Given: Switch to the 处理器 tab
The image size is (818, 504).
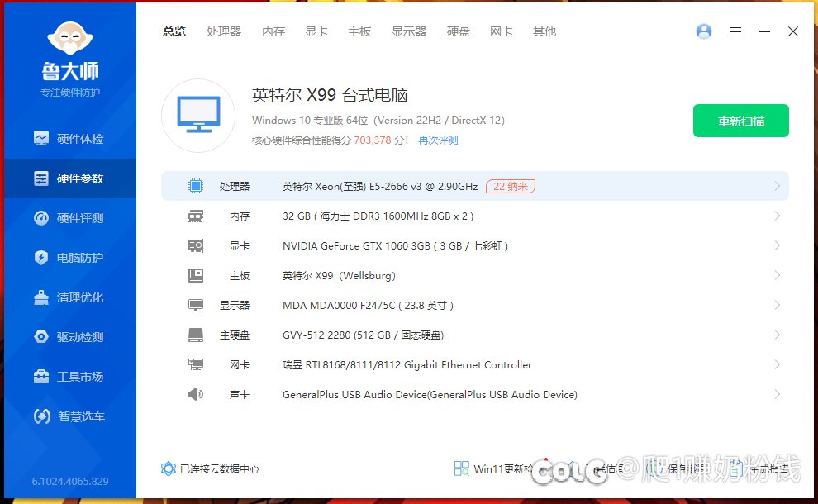Looking at the screenshot, I should coord(224,32).
